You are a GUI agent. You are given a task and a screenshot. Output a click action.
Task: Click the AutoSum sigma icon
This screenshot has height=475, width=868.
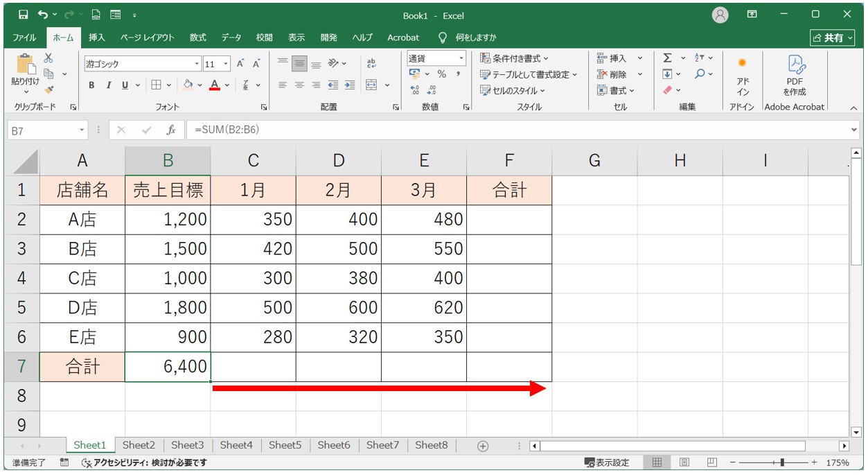667,58
